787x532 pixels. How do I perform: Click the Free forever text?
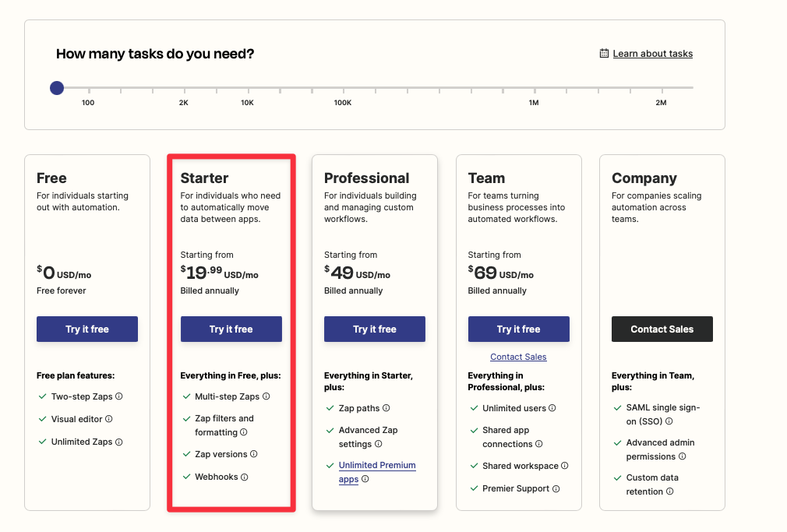[x=62, y=291]
